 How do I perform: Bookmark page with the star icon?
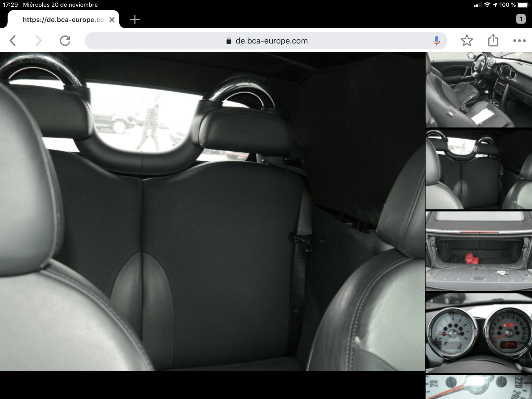(467, 41)
